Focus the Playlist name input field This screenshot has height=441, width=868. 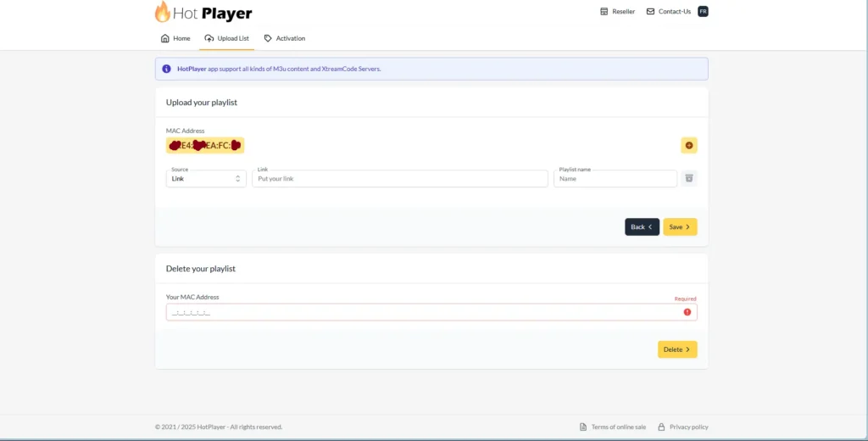point(615,178)
